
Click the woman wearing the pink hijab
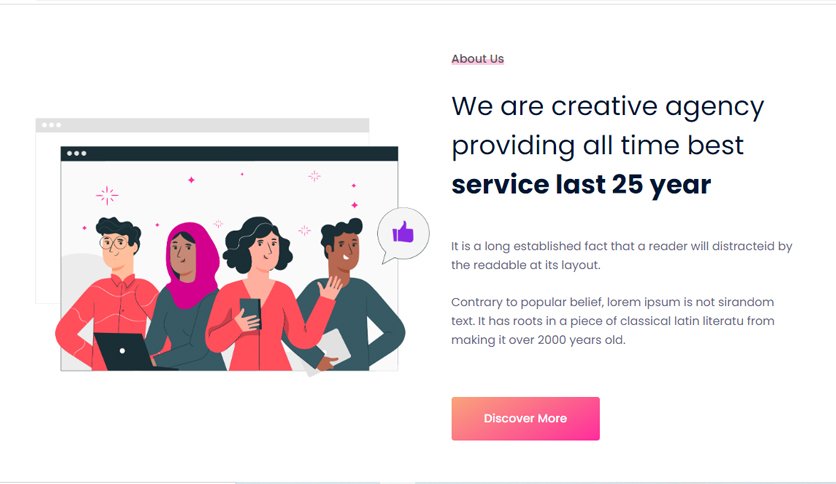coord(188,296)
